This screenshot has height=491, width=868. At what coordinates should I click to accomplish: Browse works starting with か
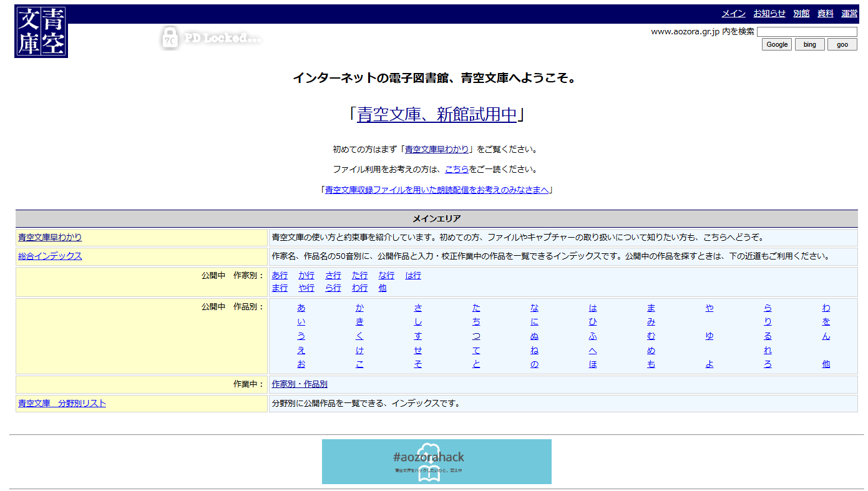coord(359,308)
